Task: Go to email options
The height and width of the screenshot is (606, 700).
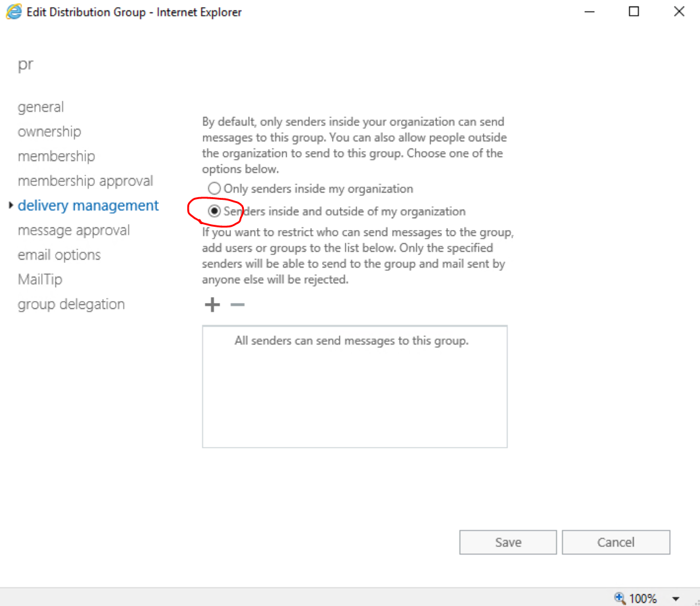Action: [59, 255]
